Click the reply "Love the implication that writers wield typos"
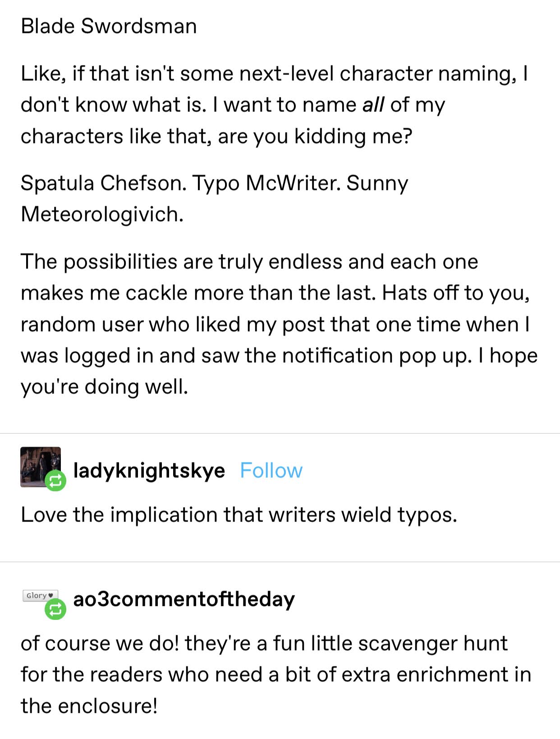 (239, 515)
